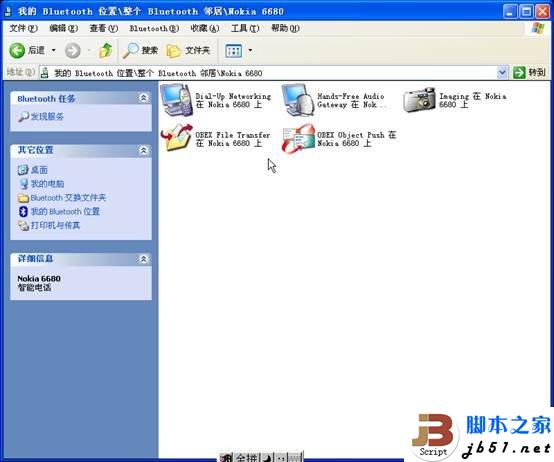Open OBEX Object Push service icon
Screen dimensions: 554x462
coord(299,138)
